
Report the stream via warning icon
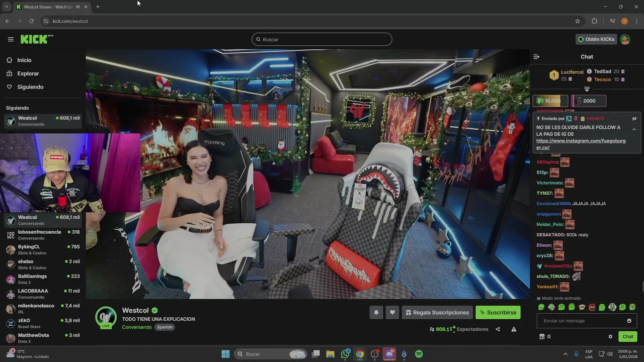[514, 329]
